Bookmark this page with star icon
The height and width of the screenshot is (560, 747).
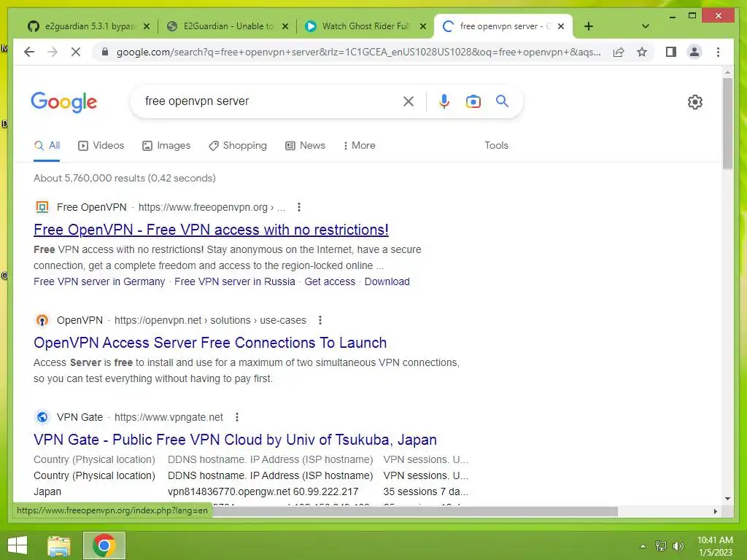642,52
